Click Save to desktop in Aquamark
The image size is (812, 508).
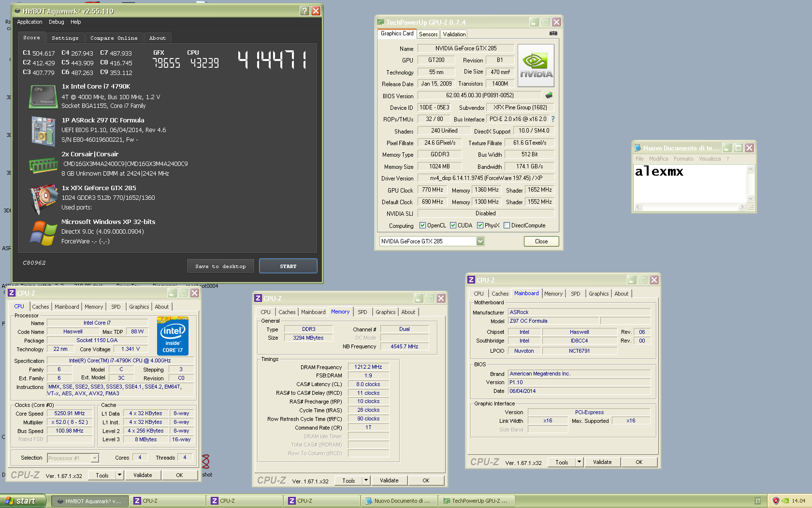pos(220,266)
